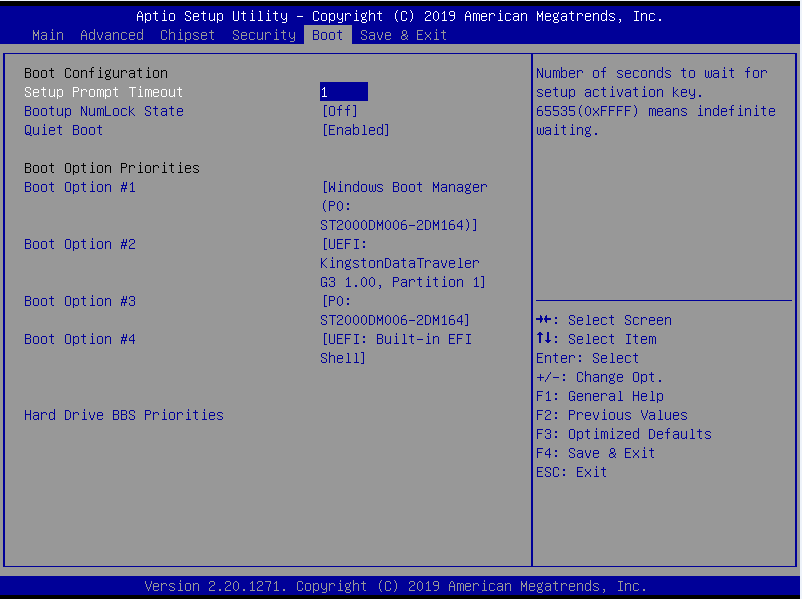Select the Bootup NumLock State label
This screenshot has height=599, width=802.
103,111
